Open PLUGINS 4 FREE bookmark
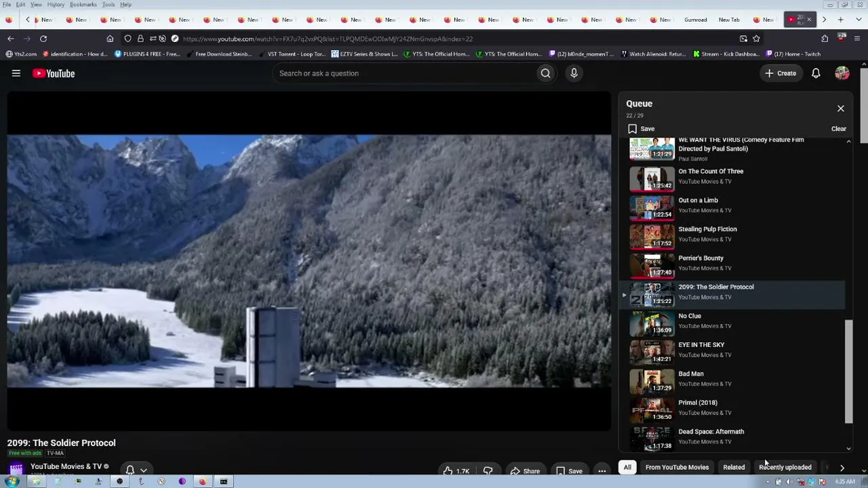This screenshot has width=868, height=488. (147, 54)
